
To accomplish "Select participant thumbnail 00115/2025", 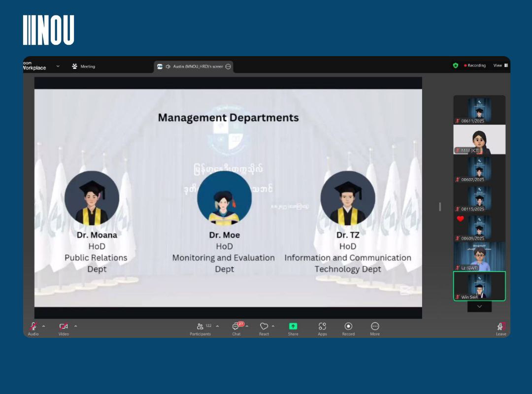I will tap(479, 198).
